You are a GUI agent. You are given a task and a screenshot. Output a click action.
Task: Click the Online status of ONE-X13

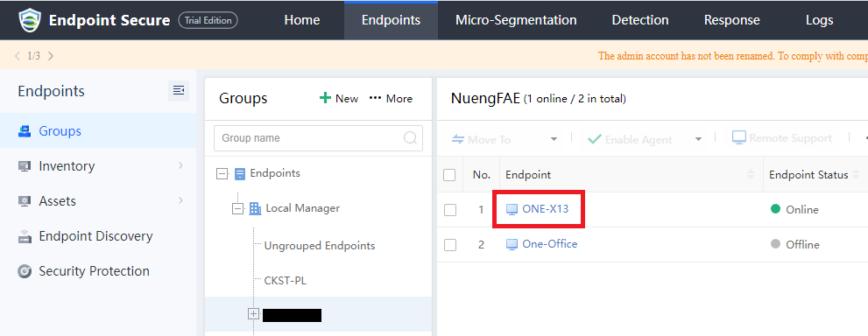(x=794, y=209)
